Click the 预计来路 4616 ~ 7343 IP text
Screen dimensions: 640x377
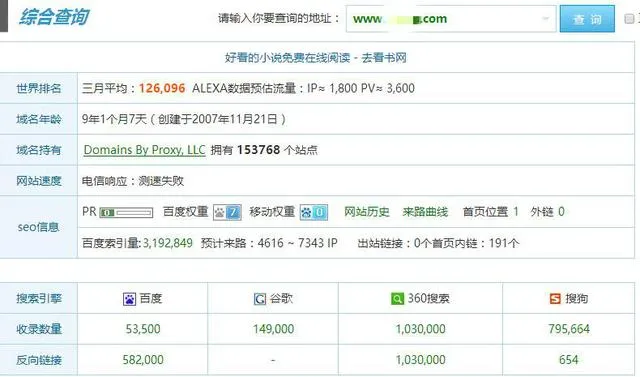269,243
